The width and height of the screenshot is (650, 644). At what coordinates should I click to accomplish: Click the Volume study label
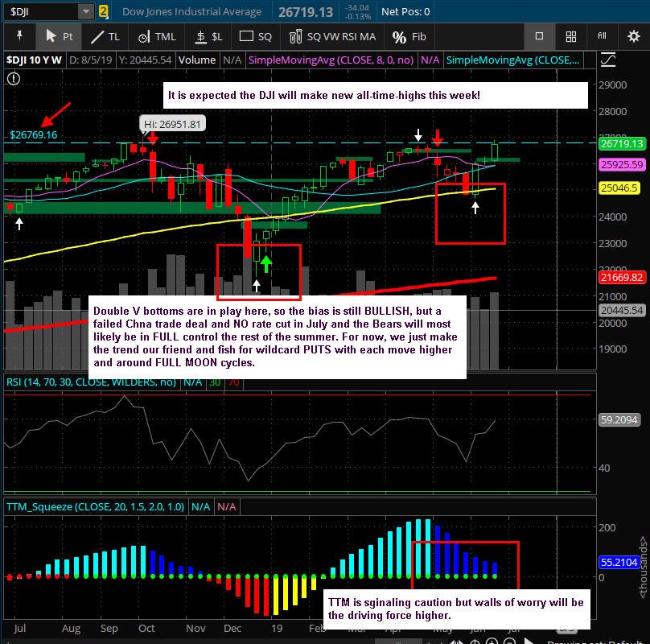197,60
